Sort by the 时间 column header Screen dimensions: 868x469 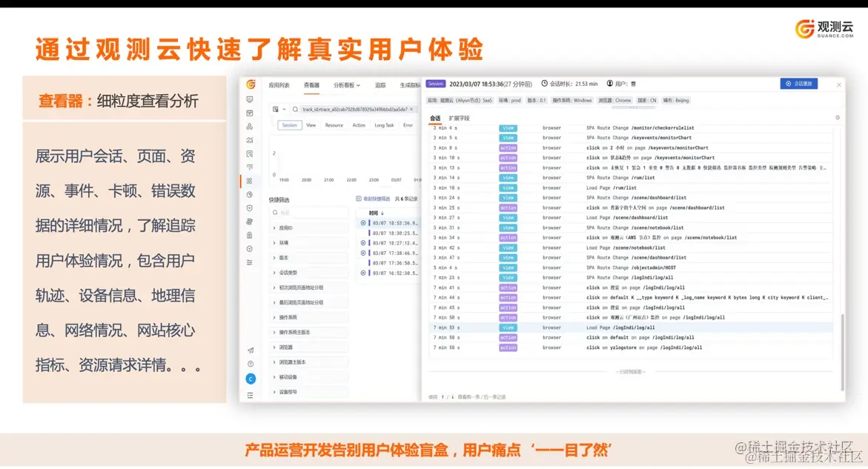[x=376, y=213]
